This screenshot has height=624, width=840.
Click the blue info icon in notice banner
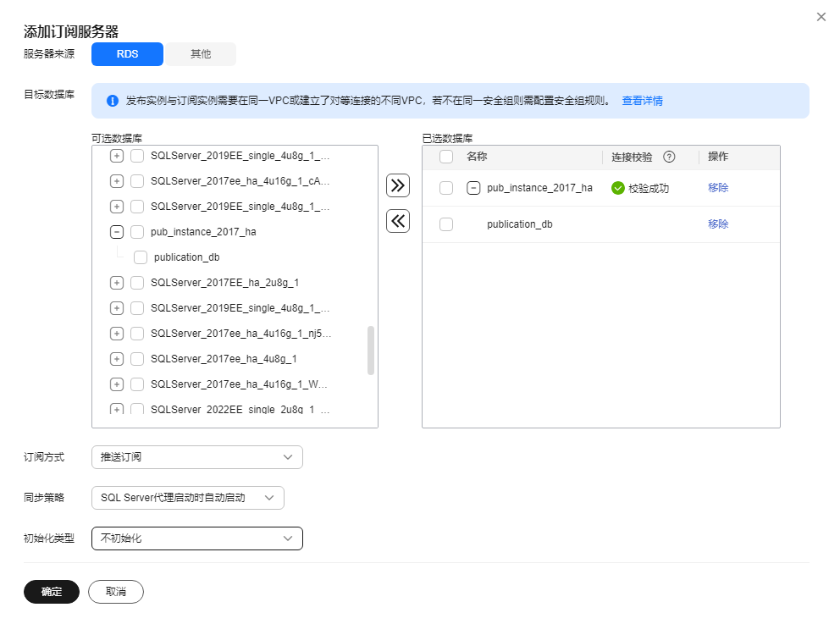tap(113, 101)
